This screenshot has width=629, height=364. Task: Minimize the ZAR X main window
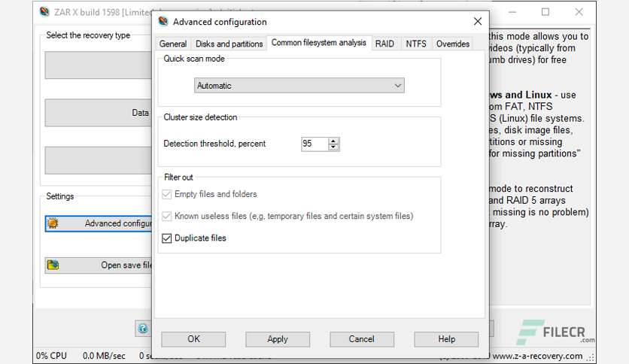512,12
